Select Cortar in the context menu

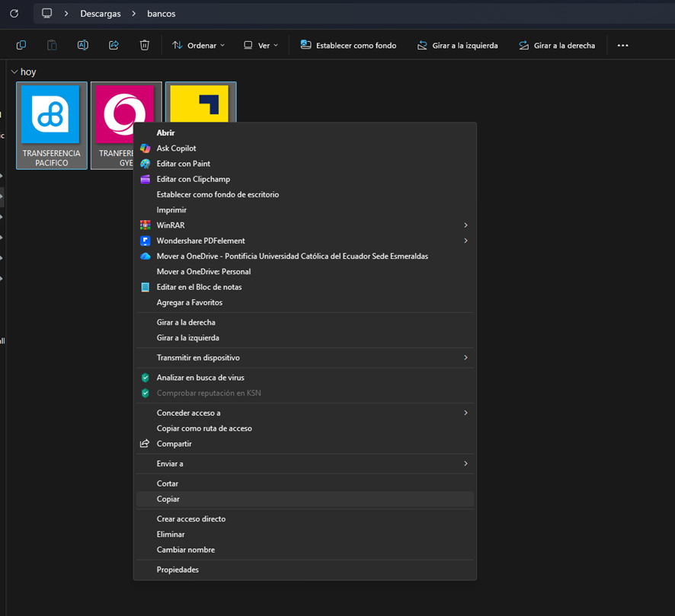coord(305,484)
